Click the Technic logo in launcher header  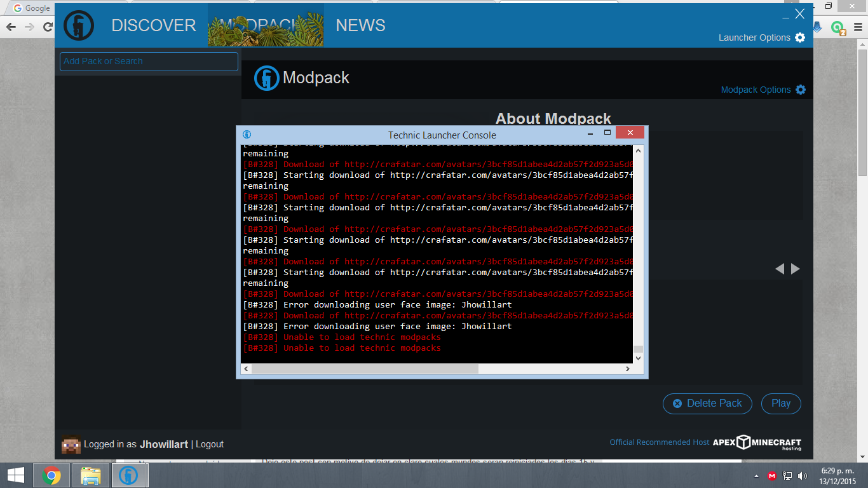[79, 25]
